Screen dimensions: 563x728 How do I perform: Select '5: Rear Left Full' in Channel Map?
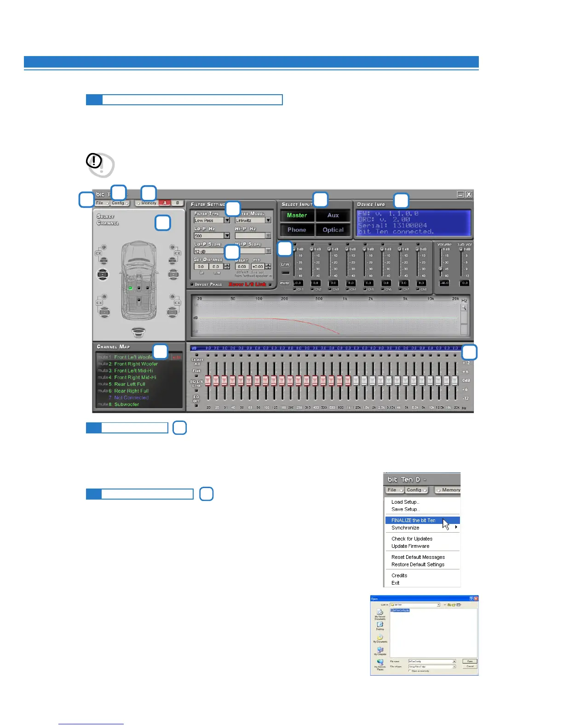(127, 384)
